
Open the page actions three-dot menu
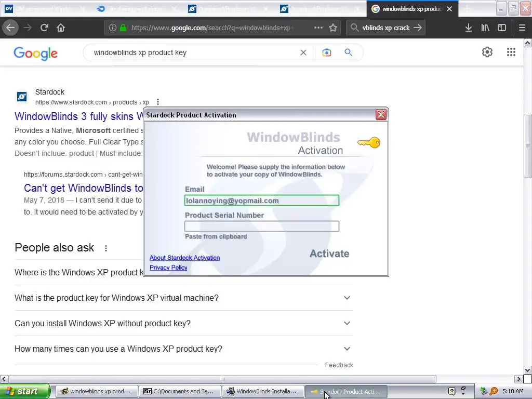pos(318,28)
